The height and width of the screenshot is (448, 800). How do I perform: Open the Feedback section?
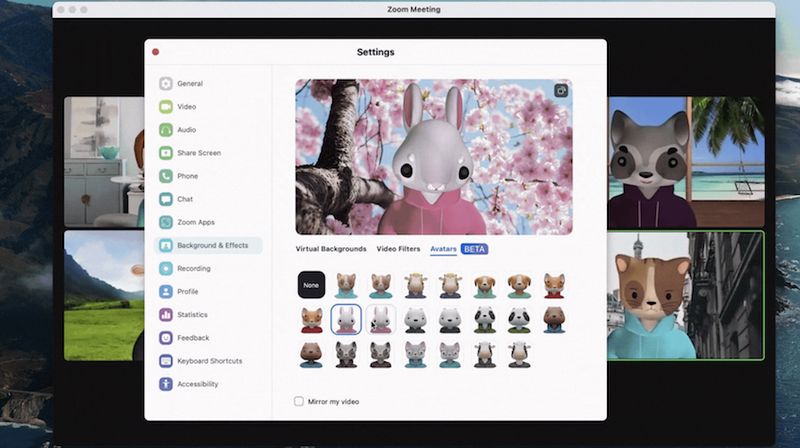click(192, 338)
